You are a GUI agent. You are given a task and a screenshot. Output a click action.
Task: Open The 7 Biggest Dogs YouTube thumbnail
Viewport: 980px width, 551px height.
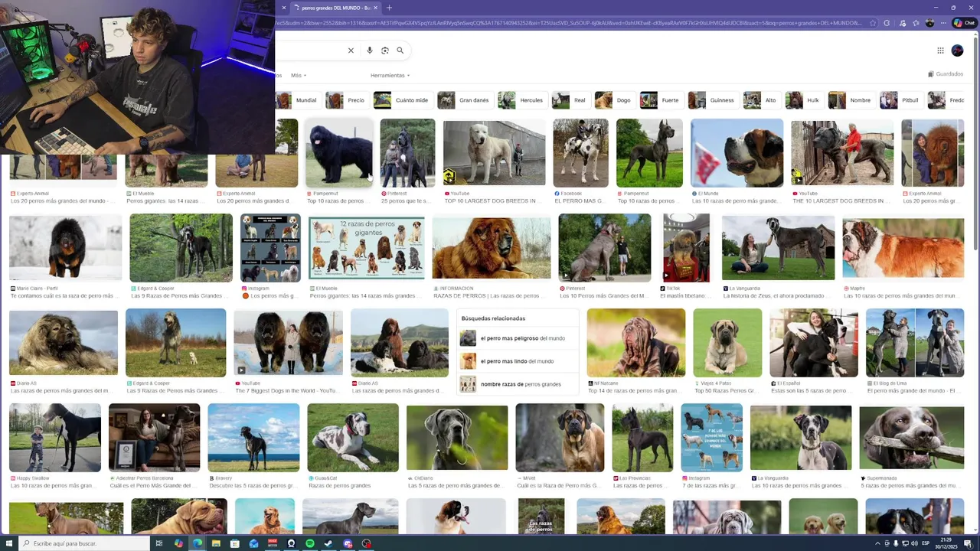[x=288, y=343]
